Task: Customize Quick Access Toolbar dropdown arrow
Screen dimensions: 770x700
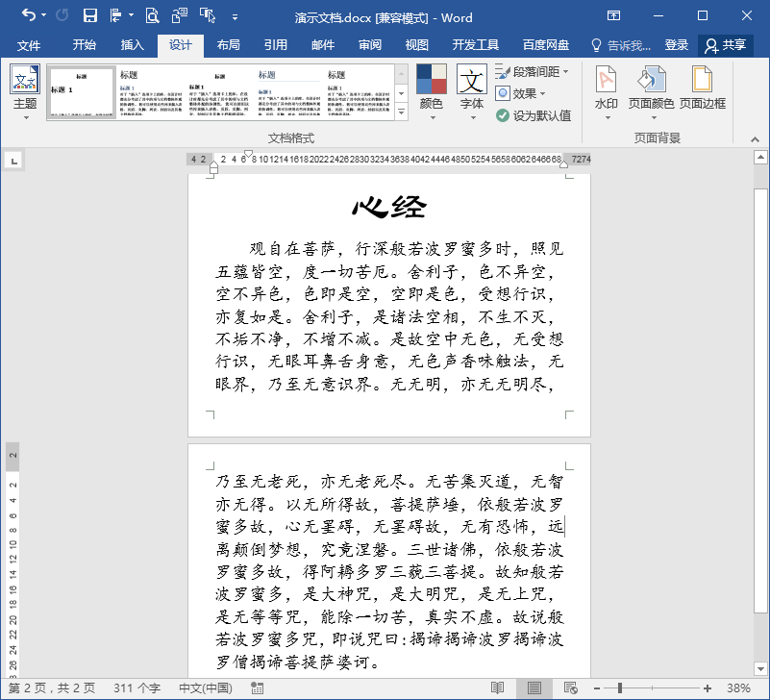Action: 235,17
